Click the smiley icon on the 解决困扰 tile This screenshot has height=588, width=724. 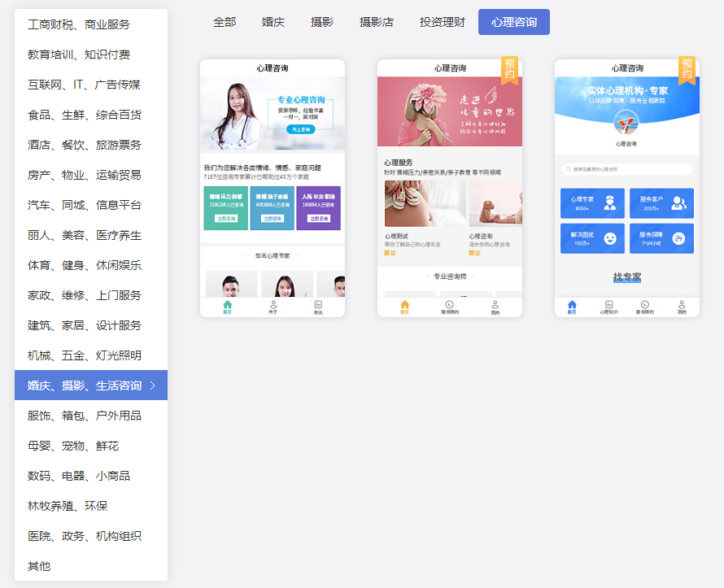(x=610, y=238)
